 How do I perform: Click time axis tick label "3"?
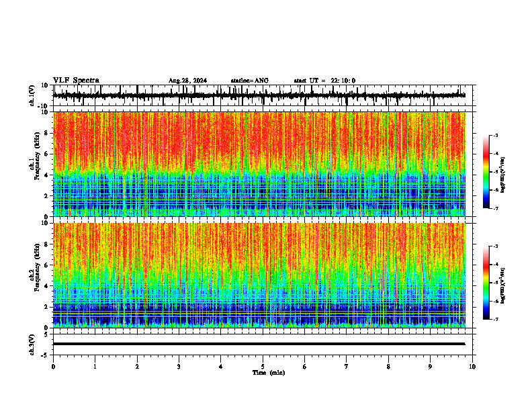179,367
